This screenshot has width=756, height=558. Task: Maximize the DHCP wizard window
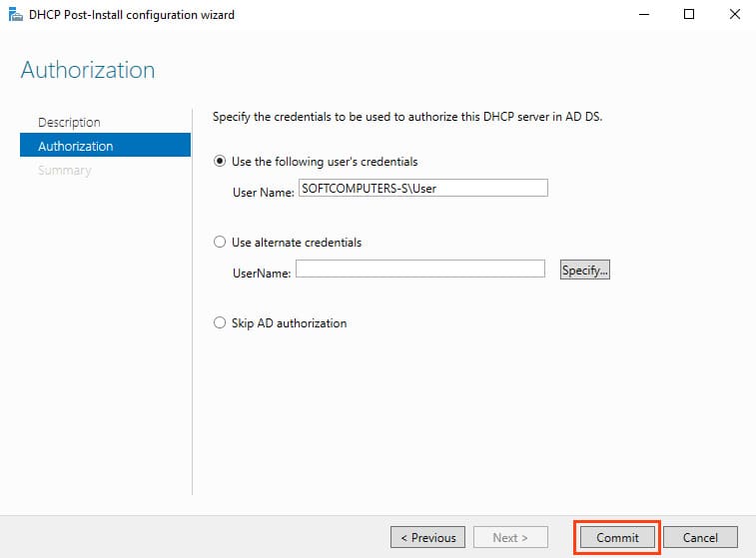coord(688,15)
